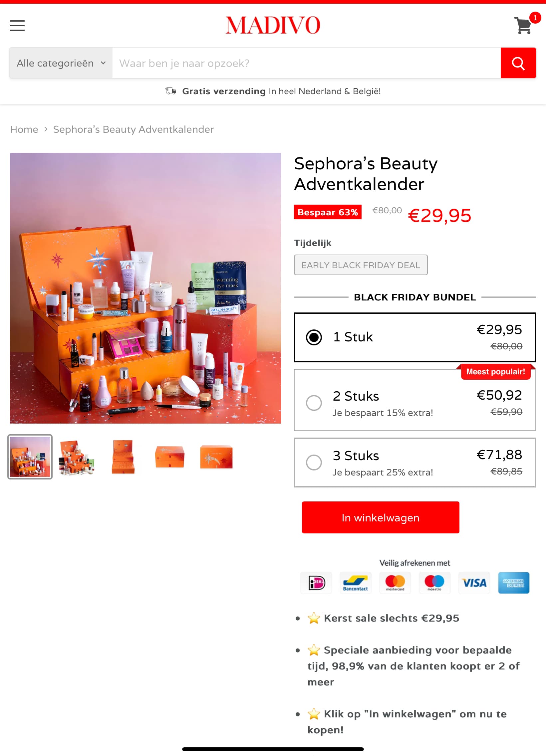View the last closed-box thumbnail
The width and height of the screenshot is (546, 756).
tap(216, 457)
